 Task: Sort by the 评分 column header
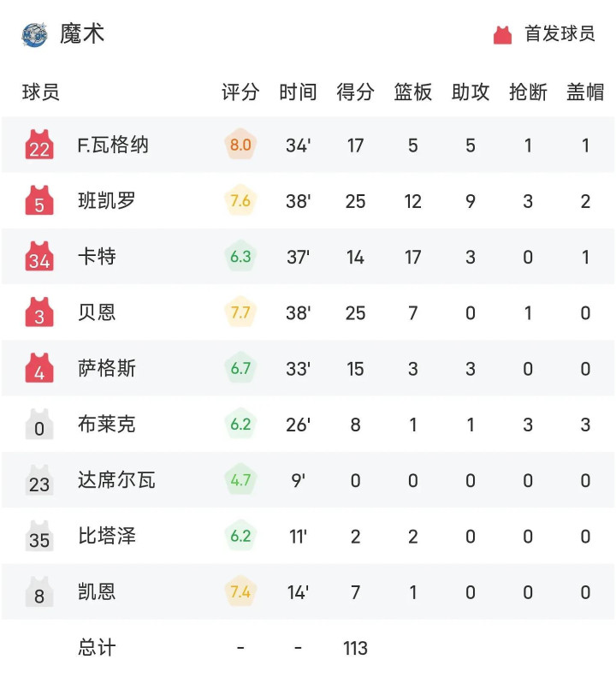point(240,92)
